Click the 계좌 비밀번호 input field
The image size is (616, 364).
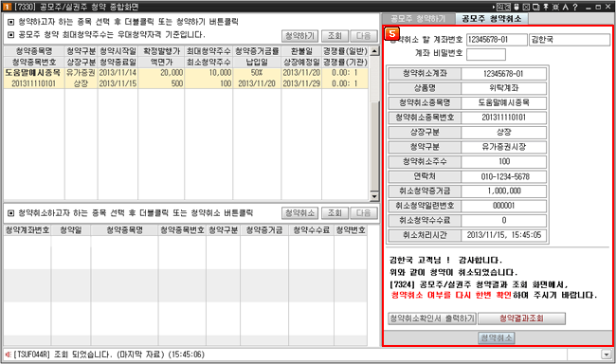click(486, 54)
